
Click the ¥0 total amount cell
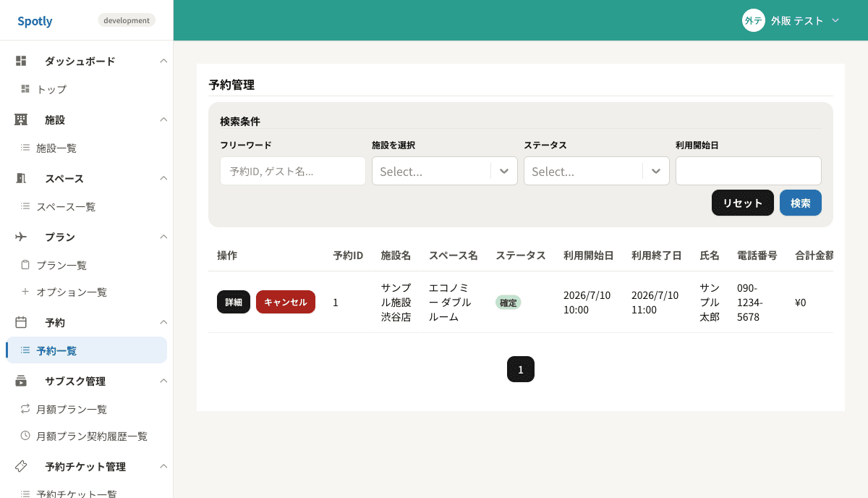(x=801, y=303)
